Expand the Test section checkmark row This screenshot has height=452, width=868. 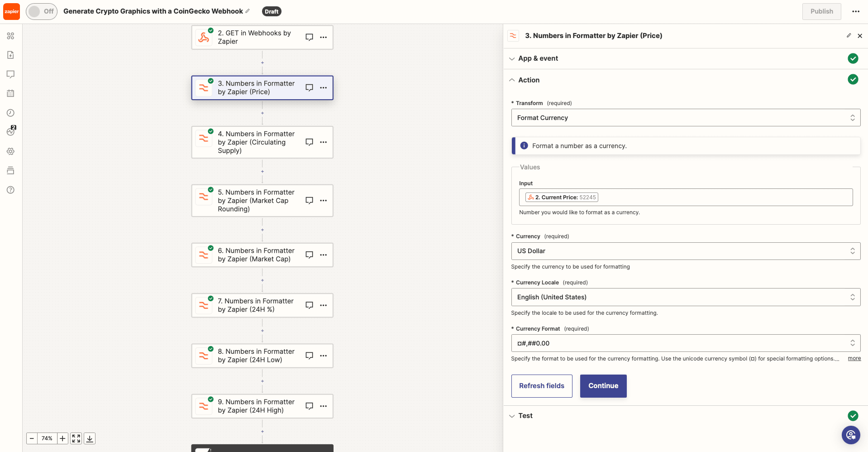click(525, 415)
